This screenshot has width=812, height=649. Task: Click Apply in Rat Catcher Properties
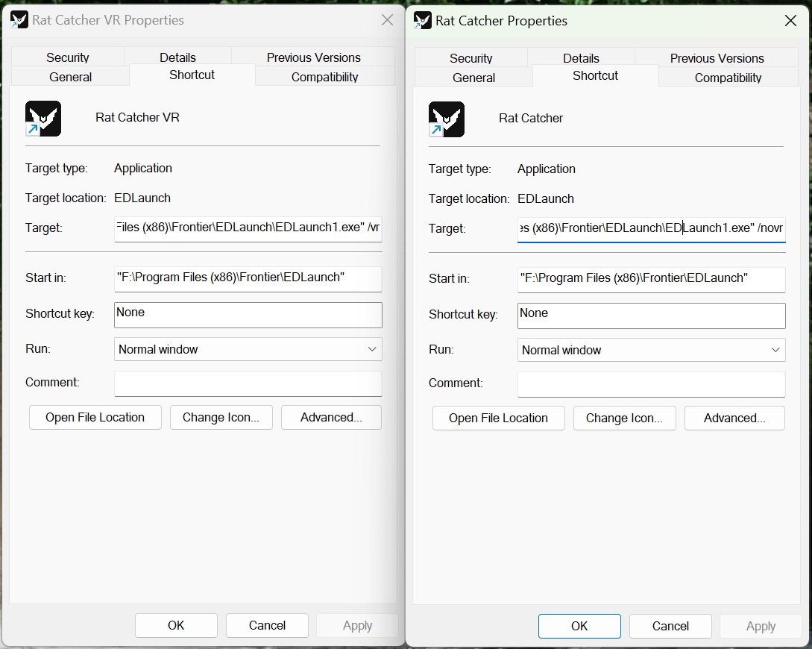[x=761, y=626]
